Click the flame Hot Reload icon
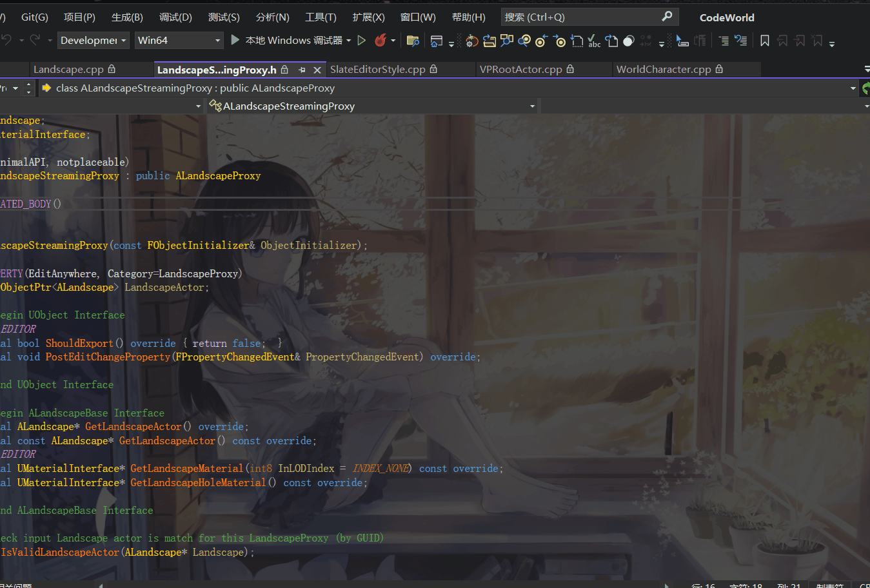 [x=381, y=40]
